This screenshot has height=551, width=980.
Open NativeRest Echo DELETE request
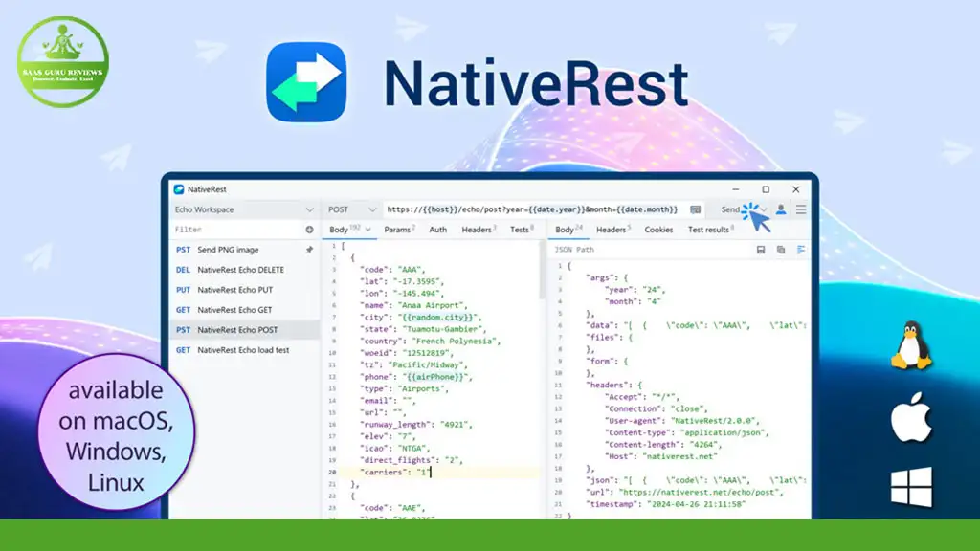tap(244, 269)
